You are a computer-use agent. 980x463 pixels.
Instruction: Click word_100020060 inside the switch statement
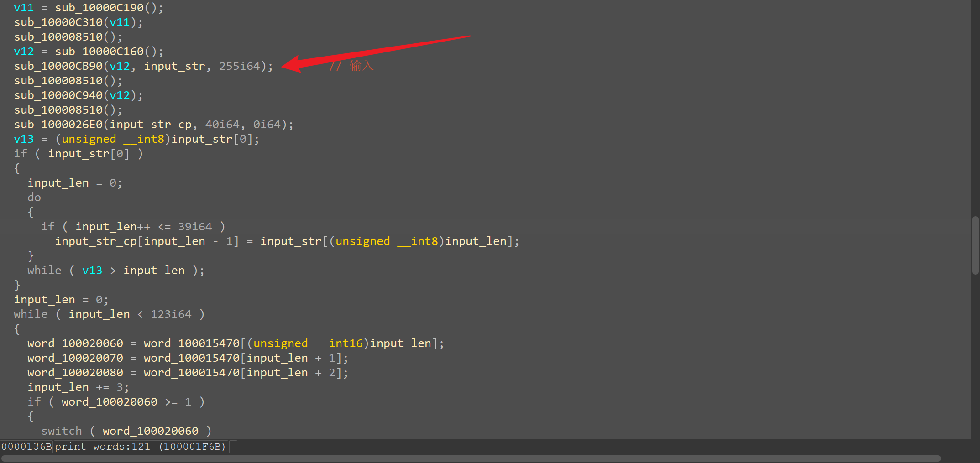[150, 431]
